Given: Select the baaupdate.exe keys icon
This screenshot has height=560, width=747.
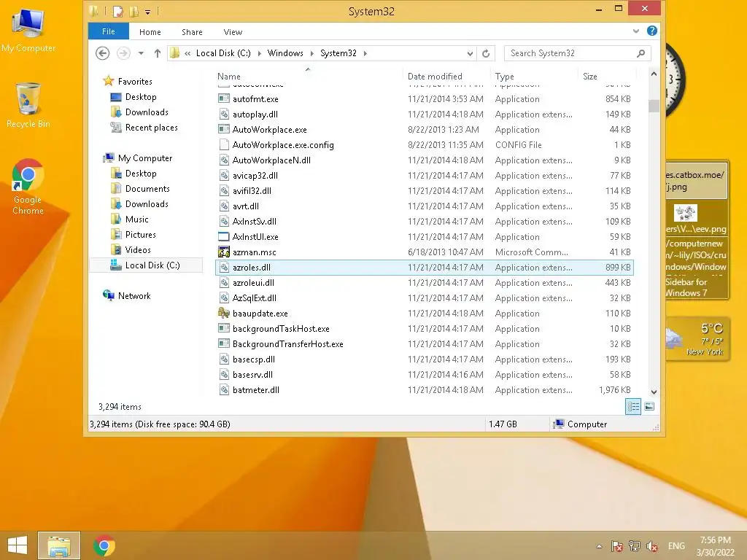Looking at the screenshot, I should [224, 313].
